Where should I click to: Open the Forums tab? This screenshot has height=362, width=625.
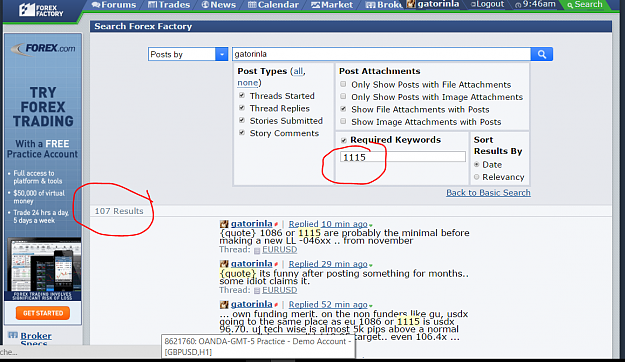(114, 5)
